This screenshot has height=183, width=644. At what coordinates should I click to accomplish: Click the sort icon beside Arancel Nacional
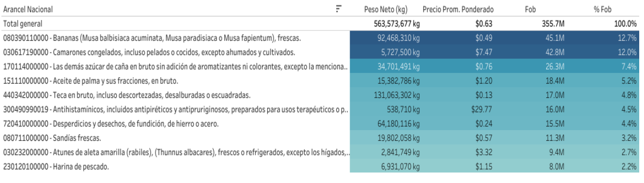click(339, 9)
